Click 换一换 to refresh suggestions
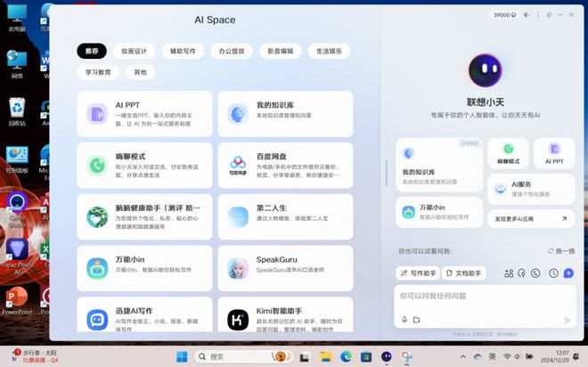 point(561,251)
